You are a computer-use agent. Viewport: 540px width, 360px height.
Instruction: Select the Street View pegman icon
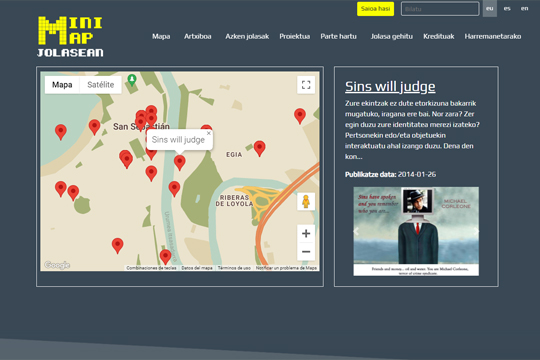tap(306, 202)
